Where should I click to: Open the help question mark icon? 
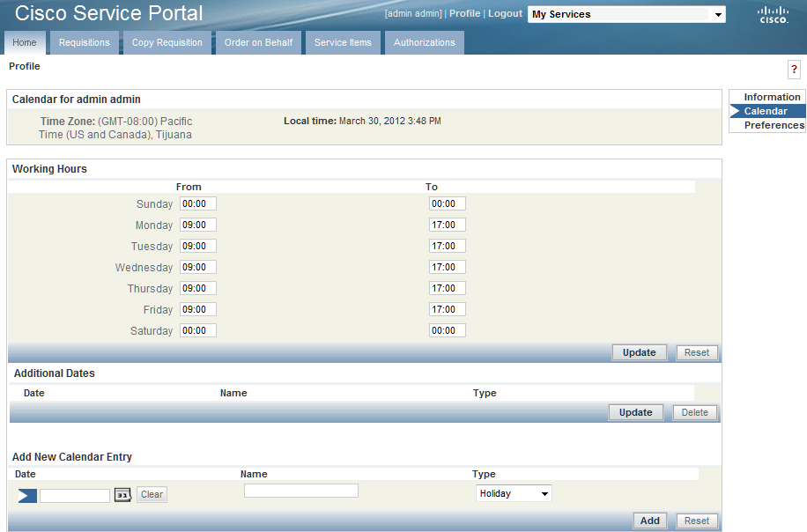[x=794, y=70]
